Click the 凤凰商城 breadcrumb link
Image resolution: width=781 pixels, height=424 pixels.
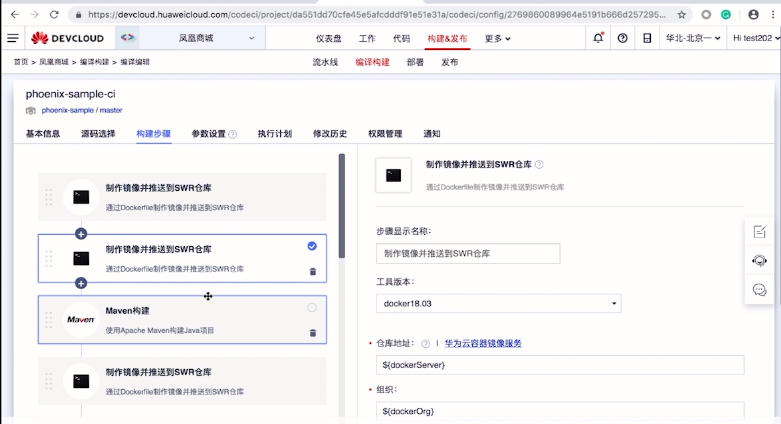click(x=54, y=62)
